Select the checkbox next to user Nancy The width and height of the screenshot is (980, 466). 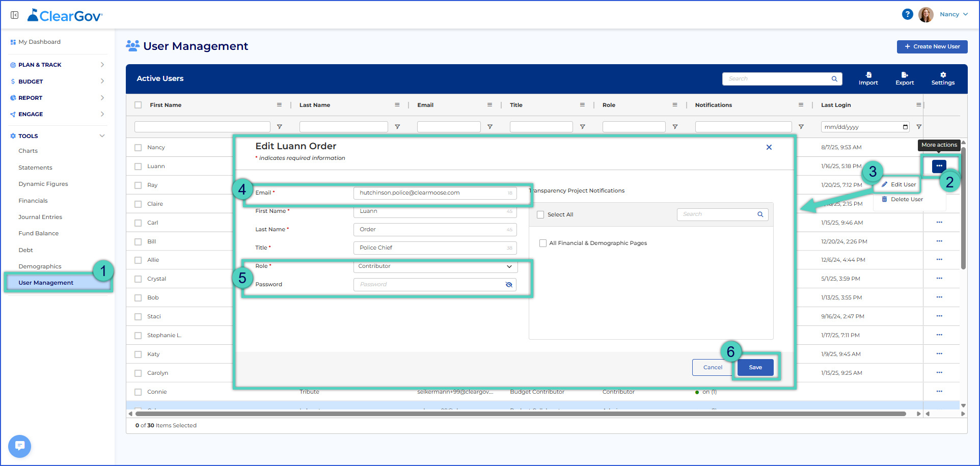(x=138, y=148)
